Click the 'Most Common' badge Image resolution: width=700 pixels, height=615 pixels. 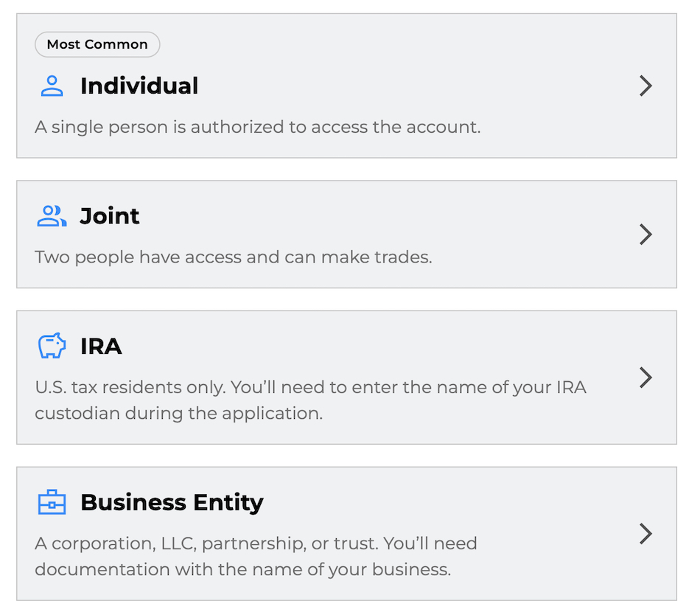click(97, 44)
